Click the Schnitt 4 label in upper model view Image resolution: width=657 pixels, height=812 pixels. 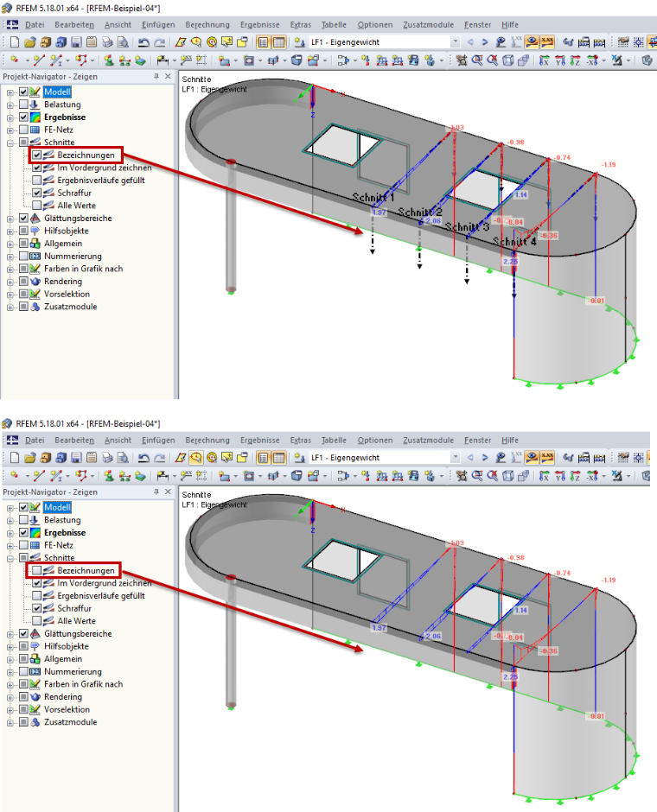point(514,241)
